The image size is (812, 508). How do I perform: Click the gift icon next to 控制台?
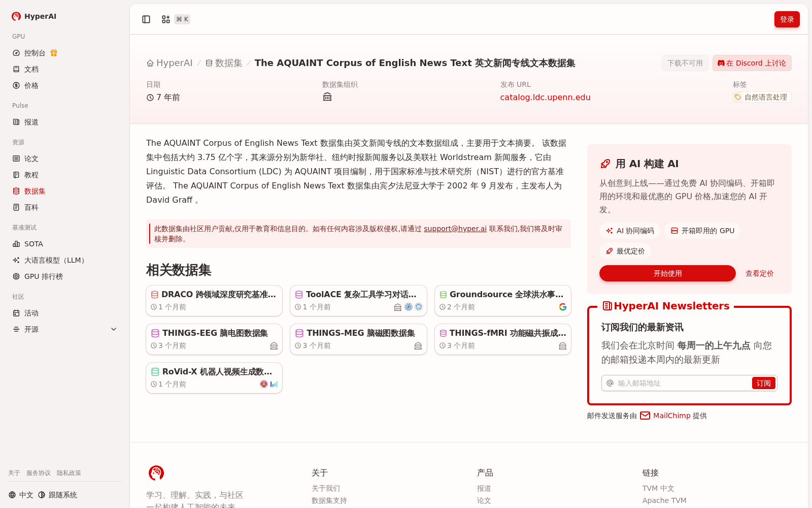click(x=54, y=53)
